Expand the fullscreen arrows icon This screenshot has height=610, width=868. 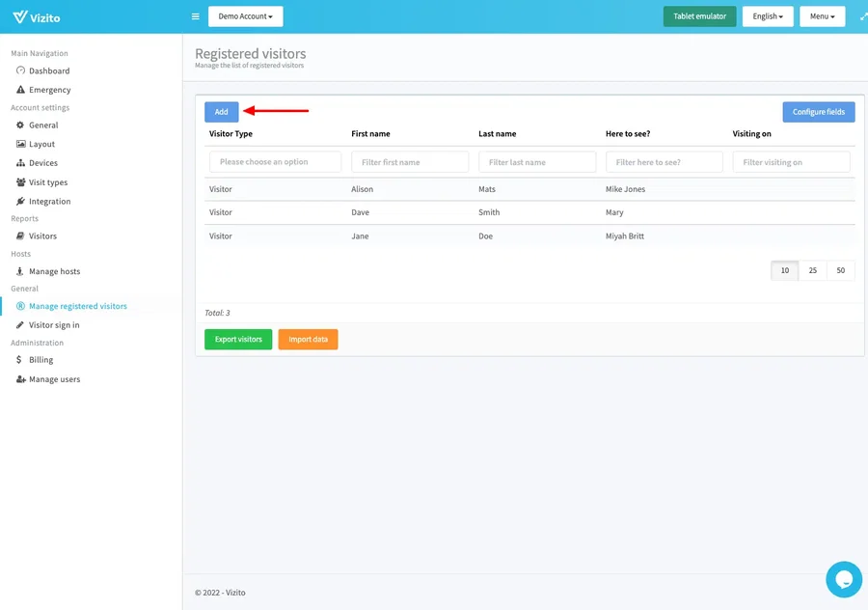pos(862,16)
